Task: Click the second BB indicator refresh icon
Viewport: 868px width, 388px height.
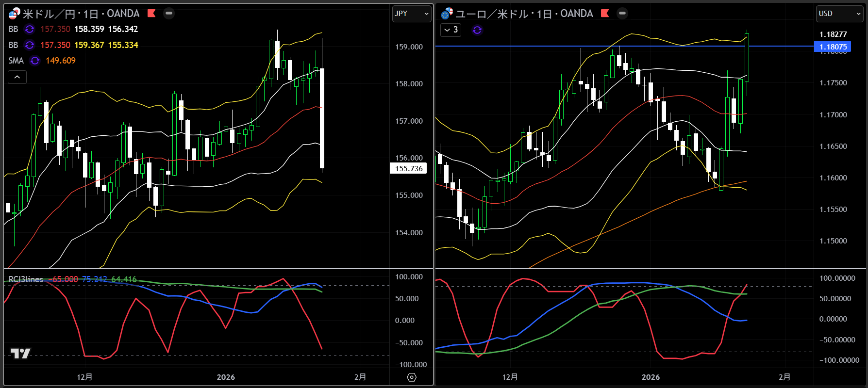Action: pyautogui.click(x=30, y=45)
